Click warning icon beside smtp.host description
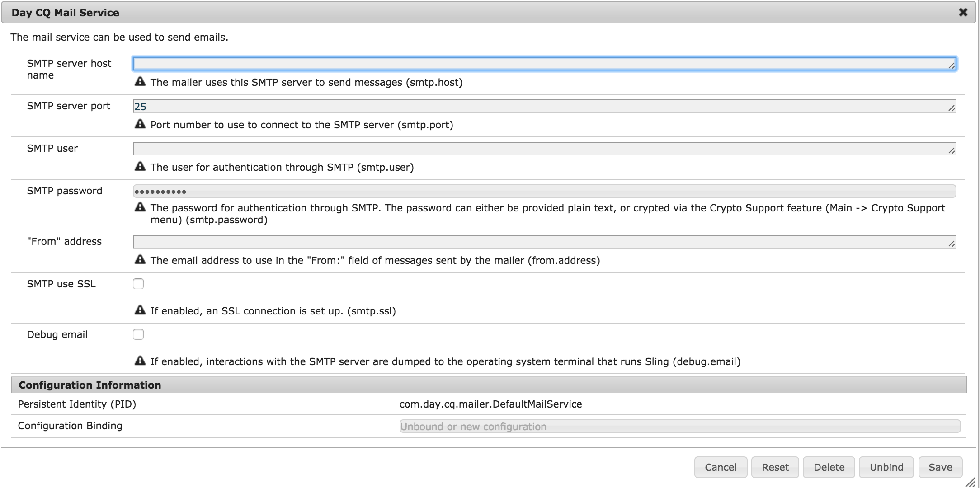The width and height of the screenshot is (980, 488). [140, 82]
